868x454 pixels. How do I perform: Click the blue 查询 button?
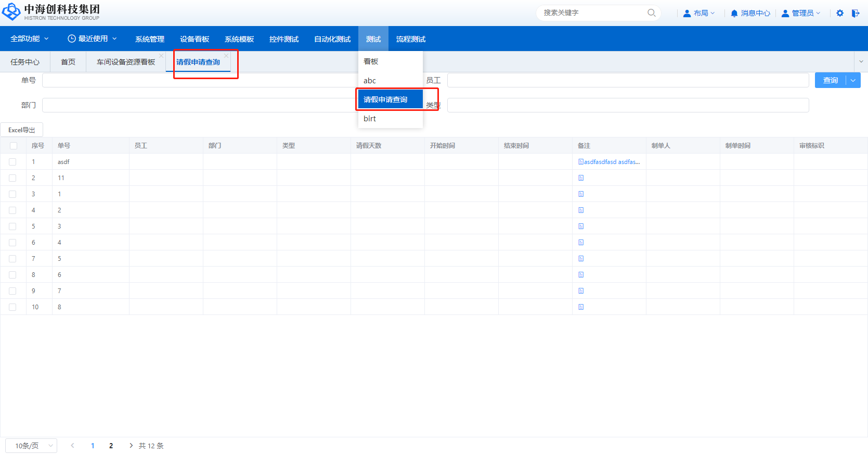830,80
